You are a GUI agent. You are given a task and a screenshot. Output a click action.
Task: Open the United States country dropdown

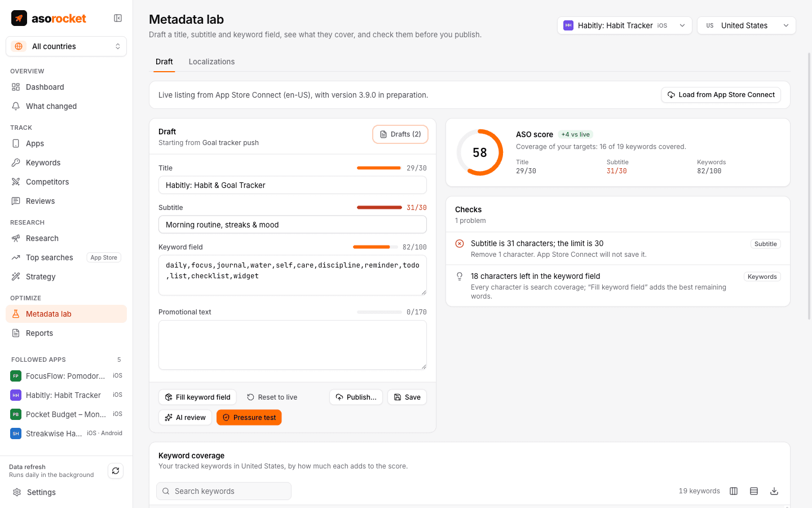pos(746,25)
